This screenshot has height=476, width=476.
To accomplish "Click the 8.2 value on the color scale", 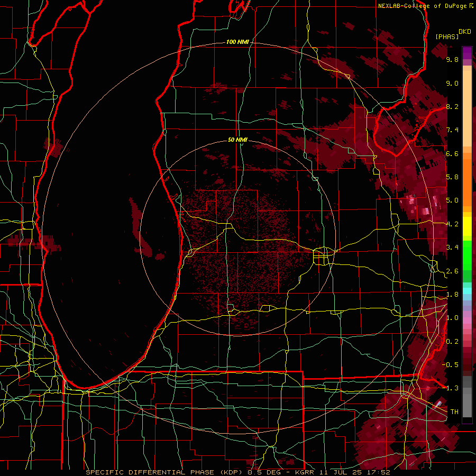I will click(452, 106).
